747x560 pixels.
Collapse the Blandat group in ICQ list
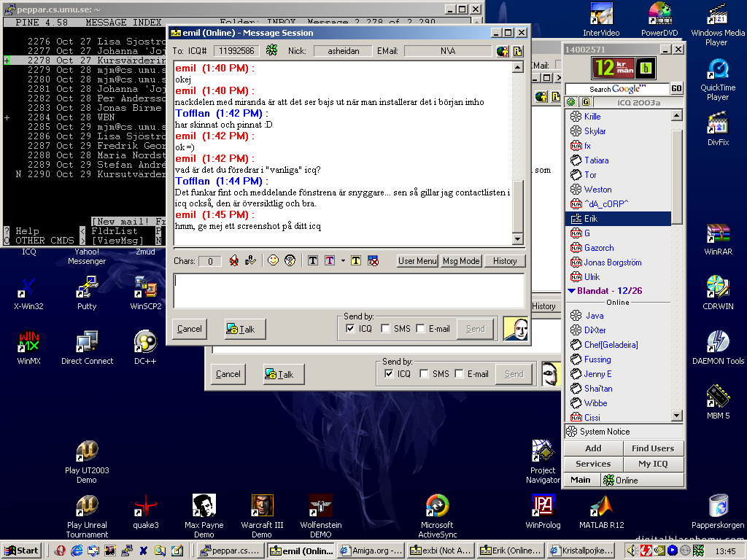click(572, 290)
